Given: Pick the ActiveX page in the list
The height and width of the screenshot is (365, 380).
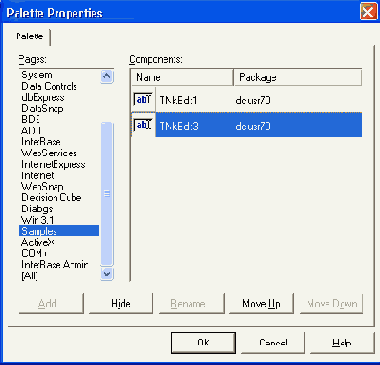Looking at the screenshot, I should point(38,242).
